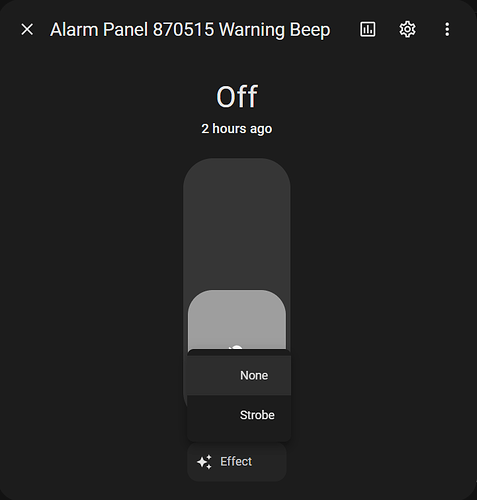The image size is (477, 500).
Task: Click the Off state label
Action: click(237, 97)
